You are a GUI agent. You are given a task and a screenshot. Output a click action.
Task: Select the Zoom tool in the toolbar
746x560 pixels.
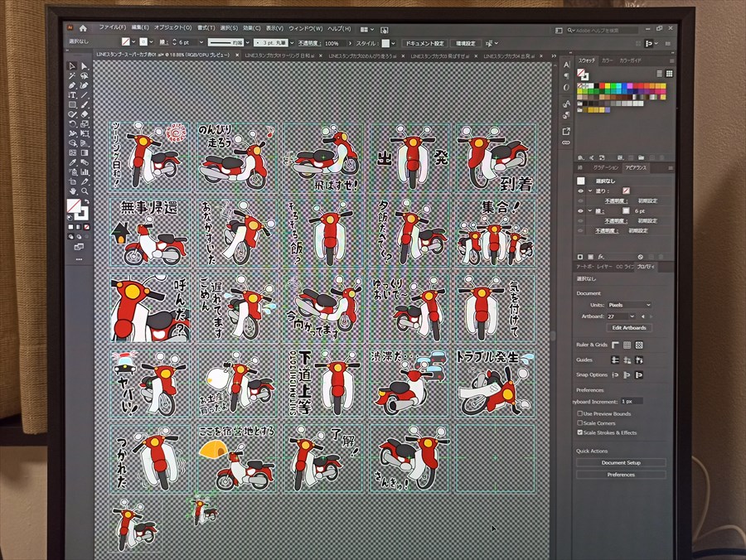[85, 191]
